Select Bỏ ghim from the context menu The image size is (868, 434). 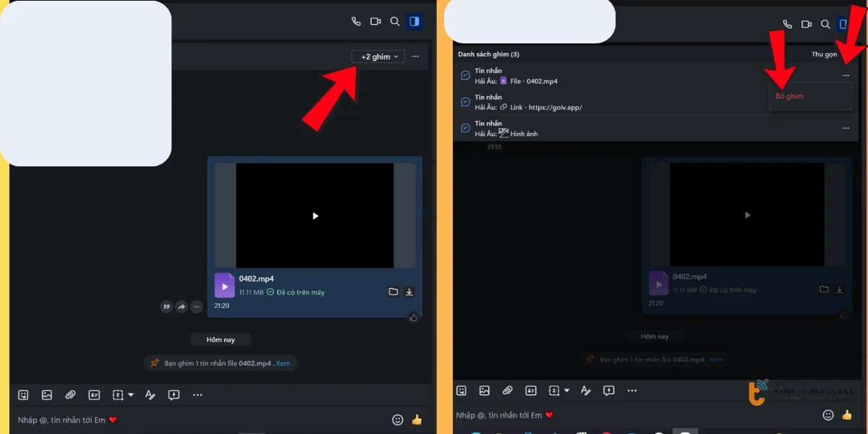pos(790,96)
